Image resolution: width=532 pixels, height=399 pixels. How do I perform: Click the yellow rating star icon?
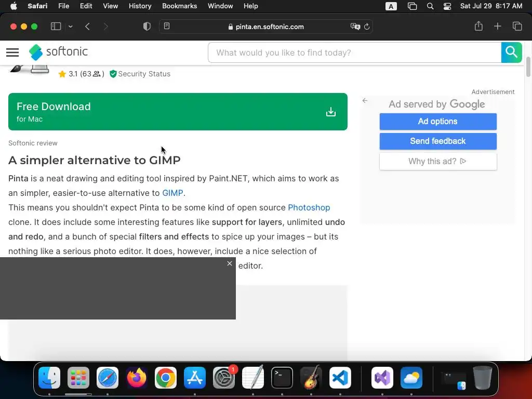62,74
